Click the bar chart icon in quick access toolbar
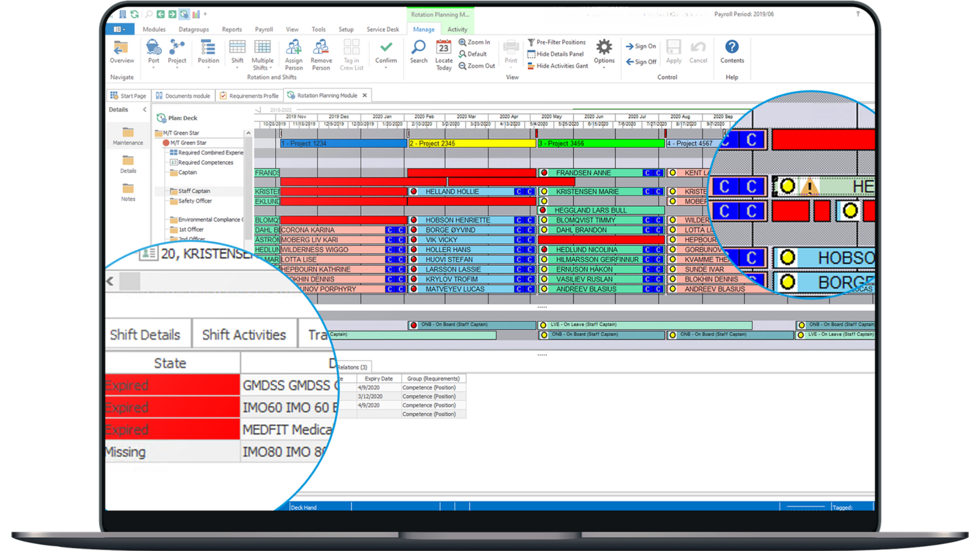The width and height of the screenshot is (980, 551). (x=196, y=14)
